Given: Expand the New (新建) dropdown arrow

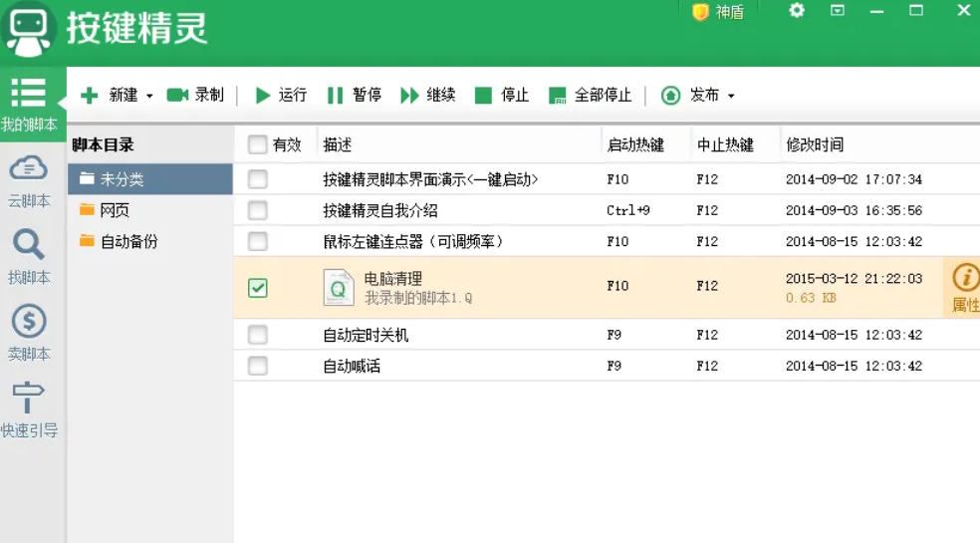Looking at the screenshot, I should [149, 96].
